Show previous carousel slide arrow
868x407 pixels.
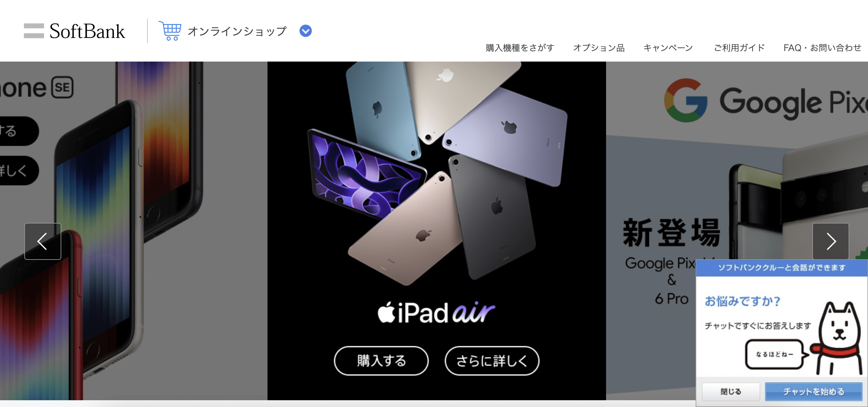[42, 241]
